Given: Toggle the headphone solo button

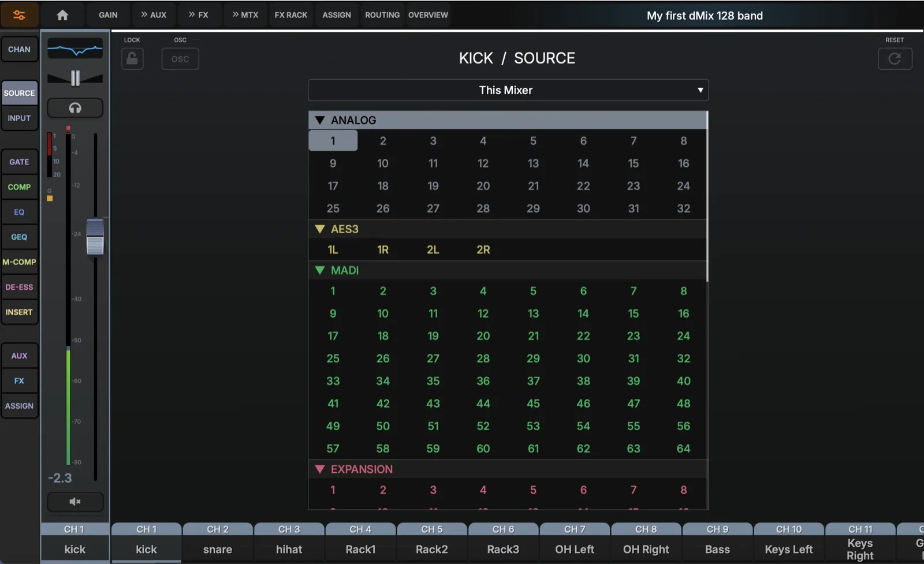Looking at the screenshot, I should [x=75, y=108].
